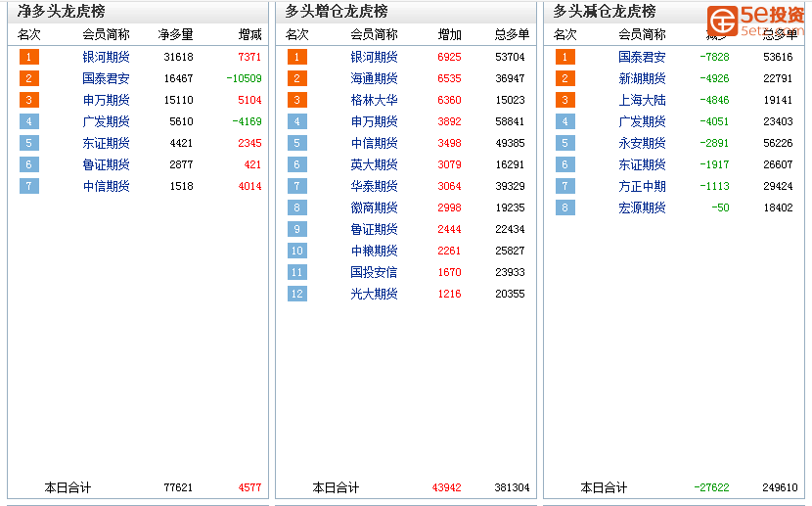
Task: Click the 总多单 header in 多头增仓龙虎榜
Action: pos(513,34)
